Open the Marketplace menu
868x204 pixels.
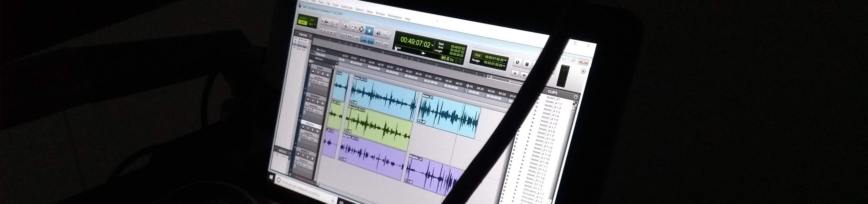[x=395, y=16]
